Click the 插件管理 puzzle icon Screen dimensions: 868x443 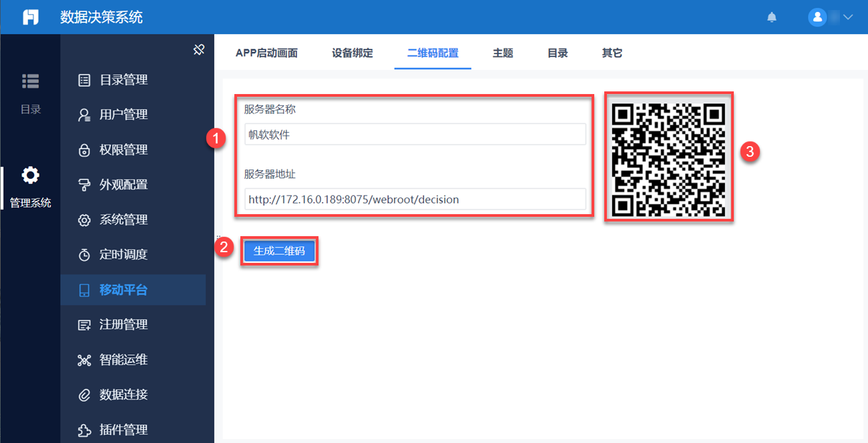pyautogui.click(x=84, y=430)
